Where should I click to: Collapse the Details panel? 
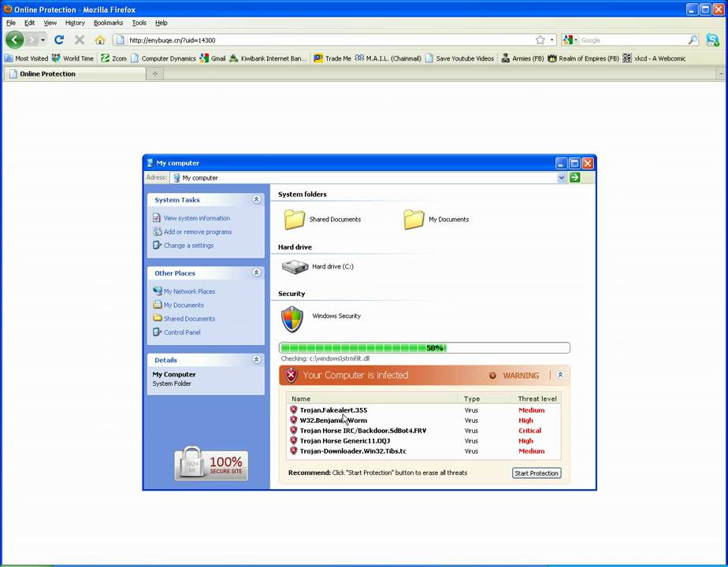[256, 360]
